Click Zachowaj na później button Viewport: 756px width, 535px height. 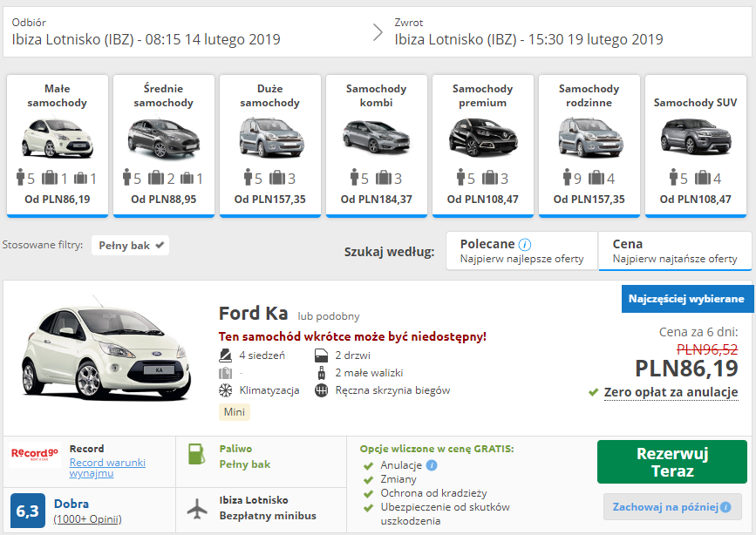tap(672, 507)
